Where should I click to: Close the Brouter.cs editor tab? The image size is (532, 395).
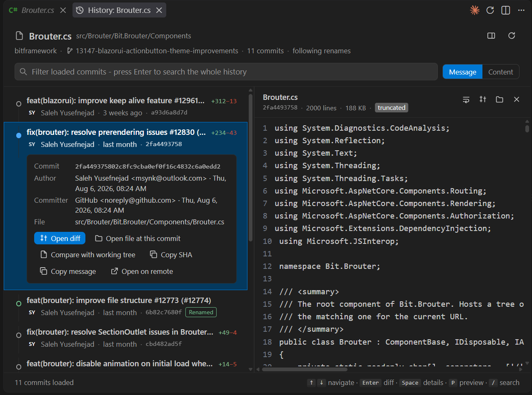point(63,10)
